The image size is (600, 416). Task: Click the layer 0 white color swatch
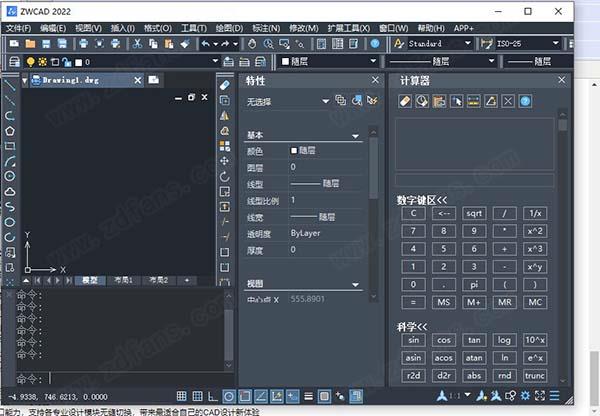point(78,62)
